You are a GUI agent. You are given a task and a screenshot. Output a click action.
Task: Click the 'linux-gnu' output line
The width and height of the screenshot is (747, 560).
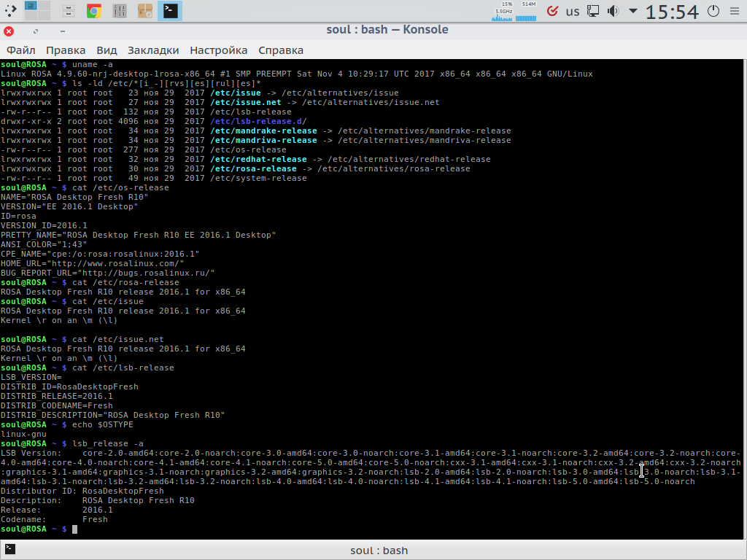click(24, 435)
